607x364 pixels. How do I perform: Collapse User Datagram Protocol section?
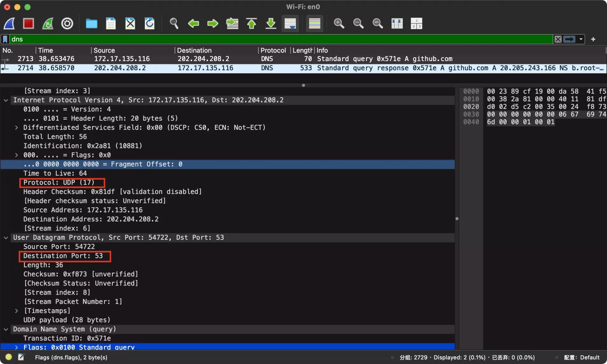pyautogui.click(x=6, y=238)
